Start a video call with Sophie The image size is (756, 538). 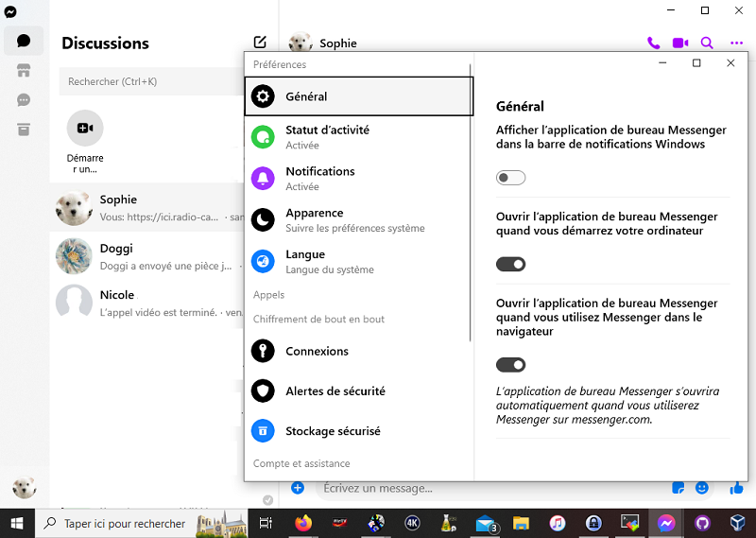click(x=679, y=43)
